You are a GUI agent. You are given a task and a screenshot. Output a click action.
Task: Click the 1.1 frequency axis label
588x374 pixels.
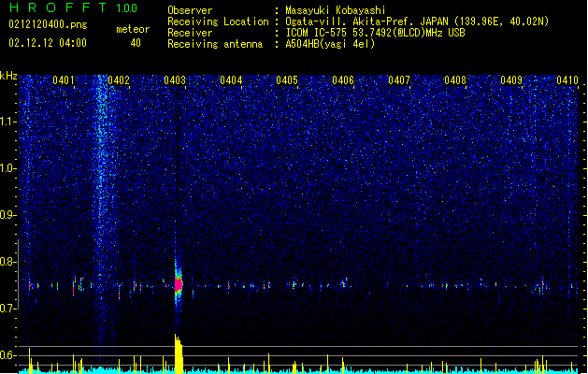click(x=8, y=122)
